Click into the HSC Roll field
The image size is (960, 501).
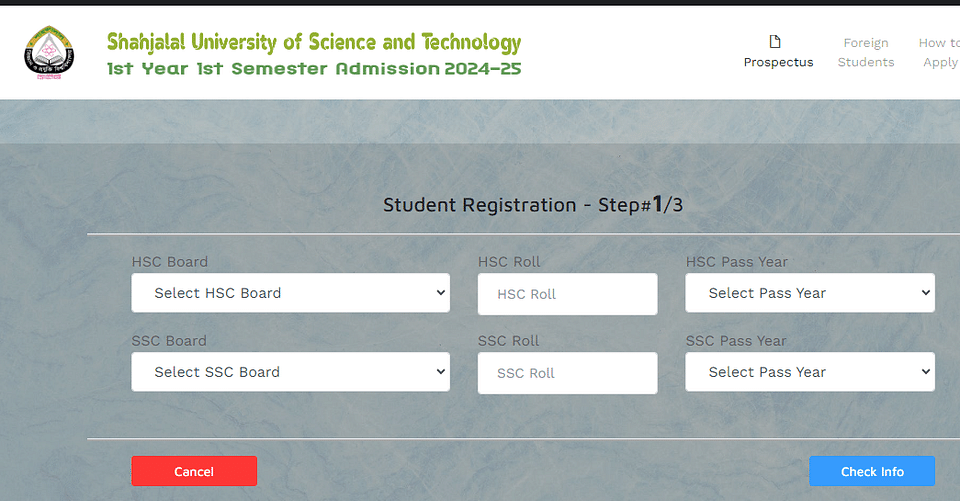click(568, 294)
